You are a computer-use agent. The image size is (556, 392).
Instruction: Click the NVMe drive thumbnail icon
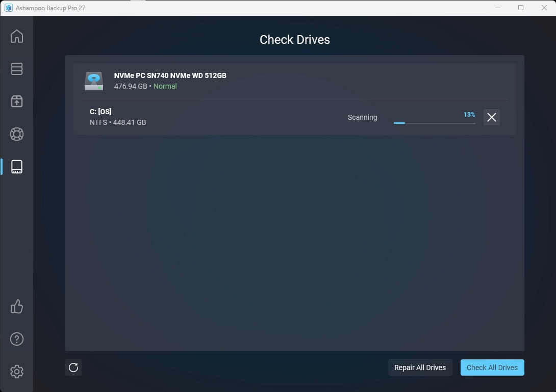click(x=93, y=81)
